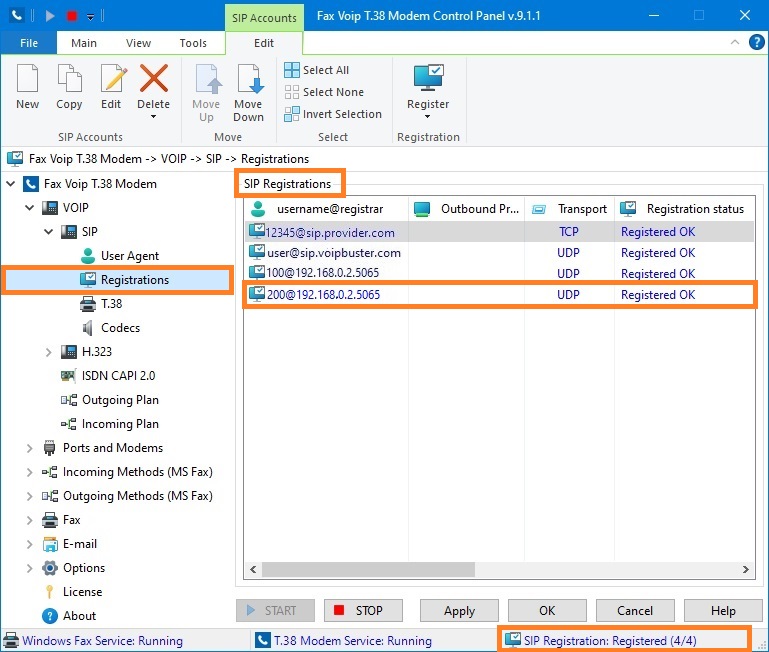Click the Registration status column header
This screenshot has width=769, height=652.
pyautogui.click(x=684, y=209)
